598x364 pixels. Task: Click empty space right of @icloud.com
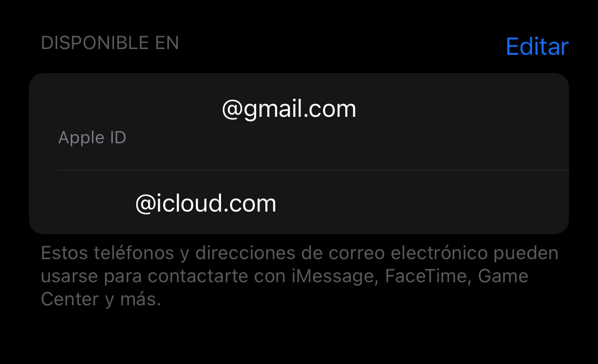click(x=423, y=203)
